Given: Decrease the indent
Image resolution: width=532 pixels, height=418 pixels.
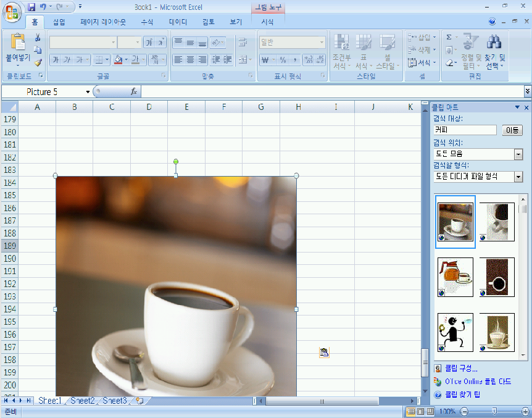Looking at the screenshot, I should point(216,60).
